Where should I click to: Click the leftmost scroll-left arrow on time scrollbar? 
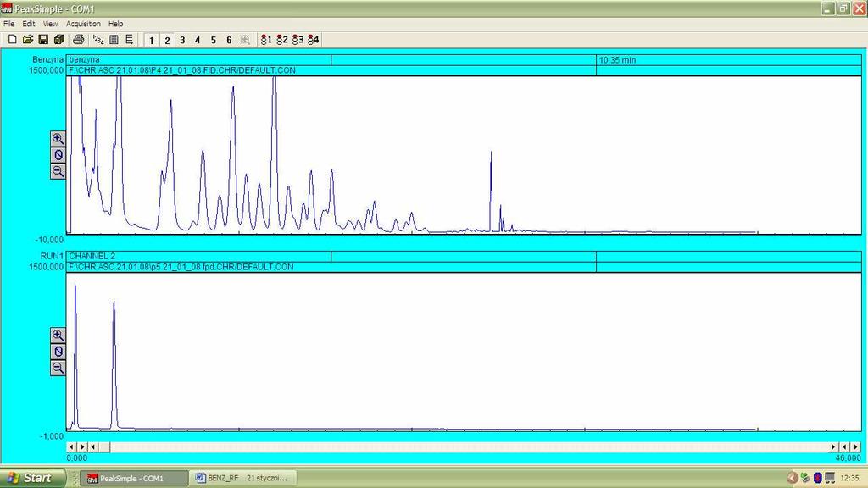(71, 447)
